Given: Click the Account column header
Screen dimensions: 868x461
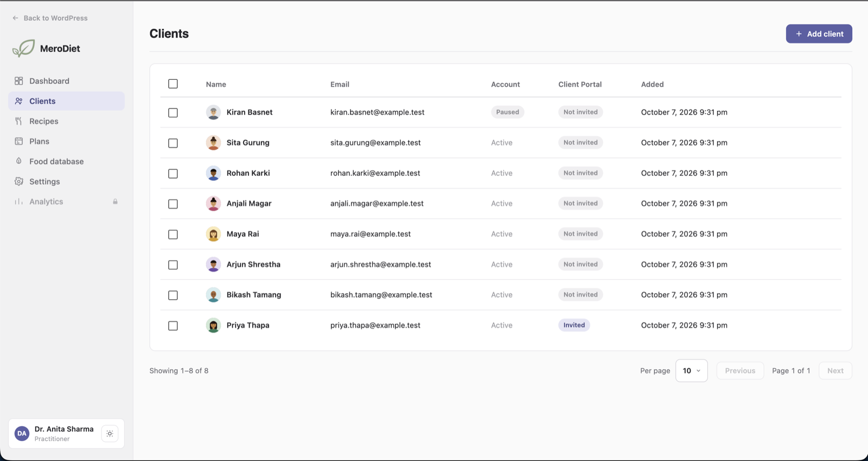Looking at the screenshot, I should 505,84.
